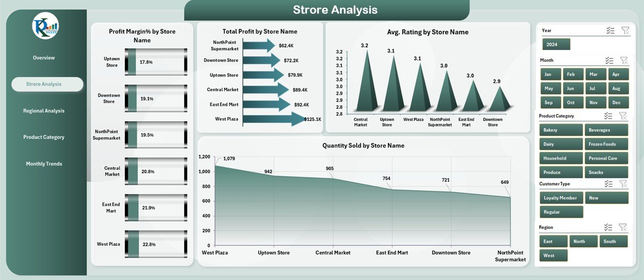644x280 pixels.
Task: Toggle the Loyalty Member customer type
Action: pos(561,198)
